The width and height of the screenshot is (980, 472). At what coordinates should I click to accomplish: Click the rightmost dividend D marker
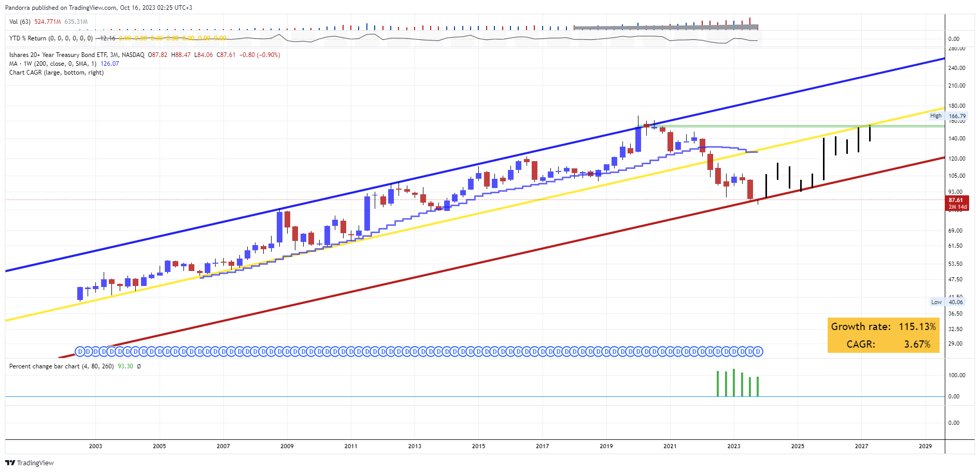click(758, 352)
